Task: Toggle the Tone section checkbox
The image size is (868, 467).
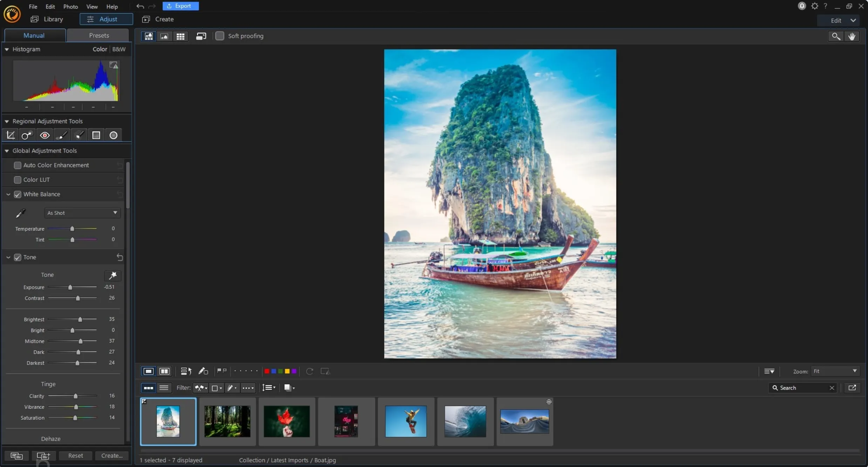Action: tap(17, 257)
